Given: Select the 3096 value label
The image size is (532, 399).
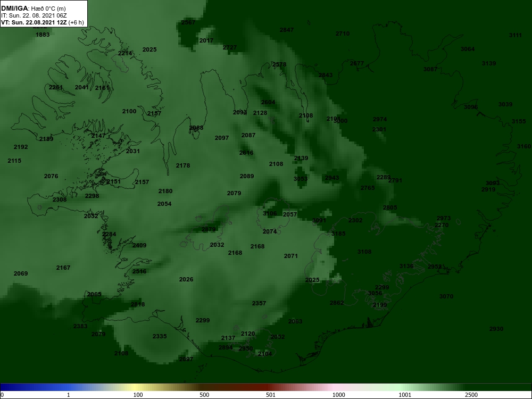Looking at the screenshot, I should [471, 107].
